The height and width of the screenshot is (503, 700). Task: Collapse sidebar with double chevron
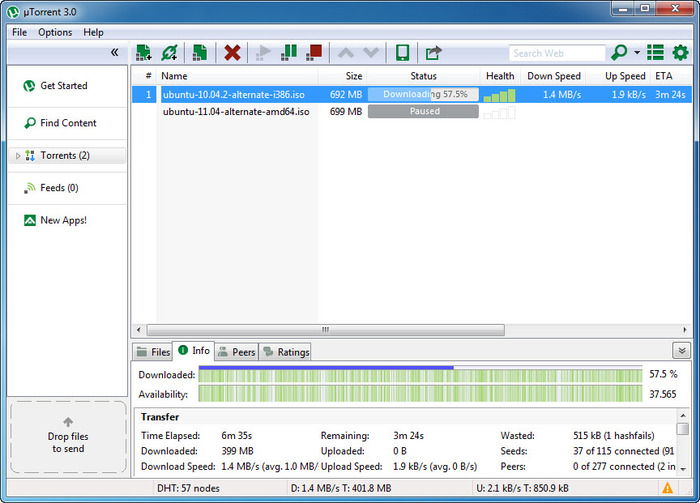click(115, 52)
